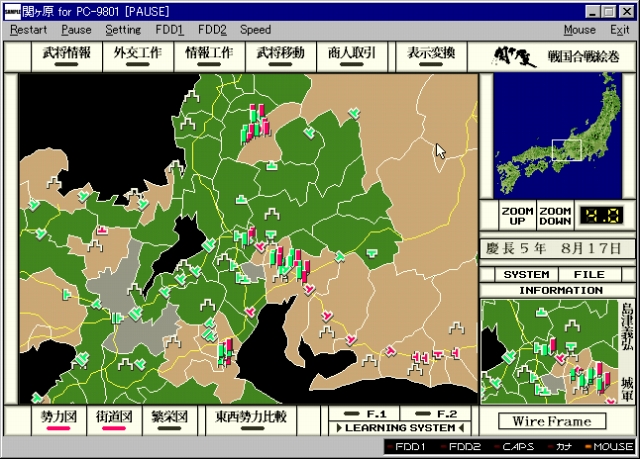640x459 pixels.
Task: Expand the 表示変換 display options
Action: coord(427,54)
